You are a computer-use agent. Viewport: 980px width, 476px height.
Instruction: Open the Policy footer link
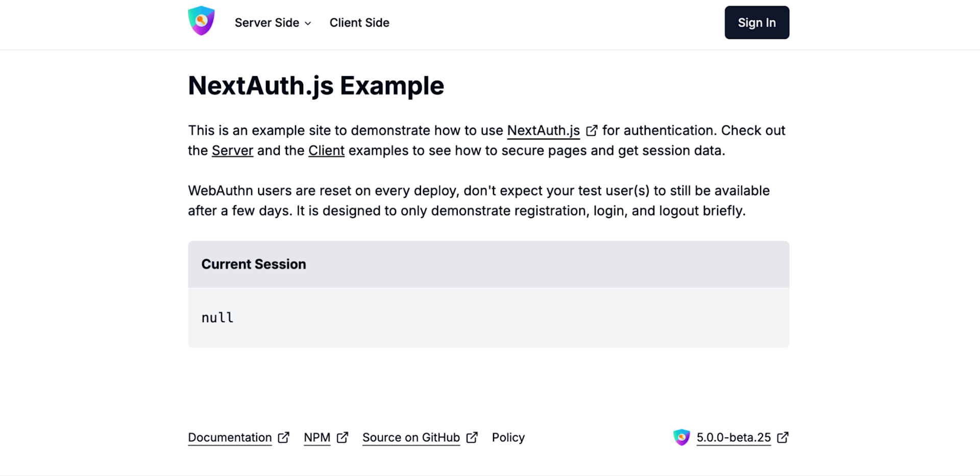[508, 438]
